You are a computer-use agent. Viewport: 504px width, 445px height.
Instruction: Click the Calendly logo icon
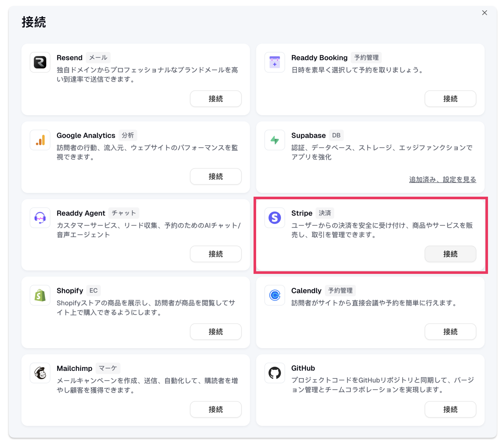[x=275, y=295]
